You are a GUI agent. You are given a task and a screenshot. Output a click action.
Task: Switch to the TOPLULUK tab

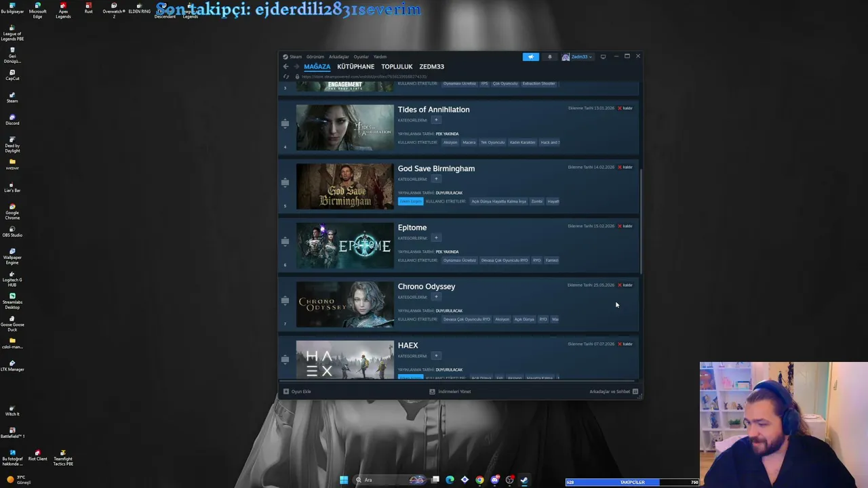[397, 66]
